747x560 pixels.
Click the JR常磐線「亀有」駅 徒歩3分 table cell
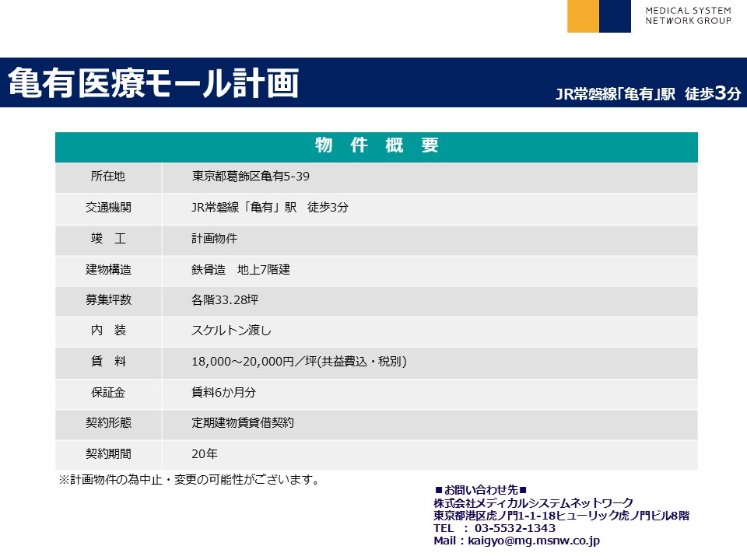[270, 208]
